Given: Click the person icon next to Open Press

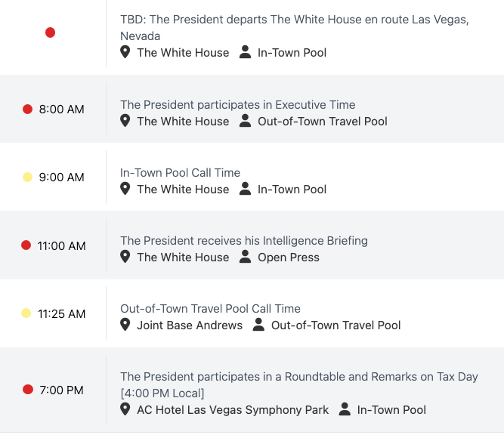Looking at the screenshot, I should [245, 257].
